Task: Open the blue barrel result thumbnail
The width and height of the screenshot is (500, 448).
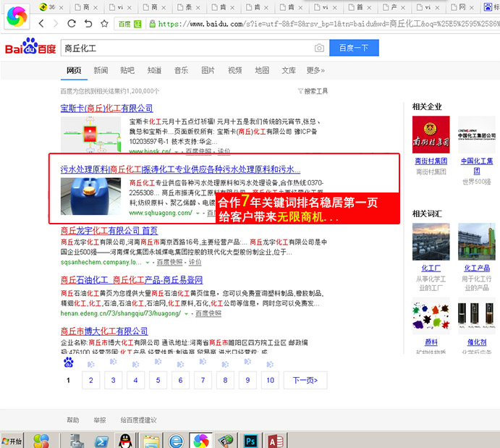Action: click(90, 196)
